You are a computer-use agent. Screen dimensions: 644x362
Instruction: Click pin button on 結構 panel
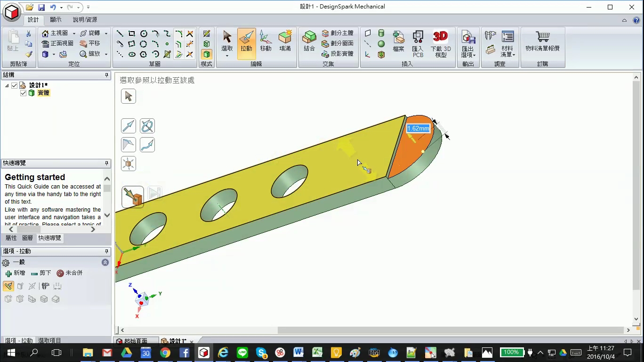pos(107,75)
